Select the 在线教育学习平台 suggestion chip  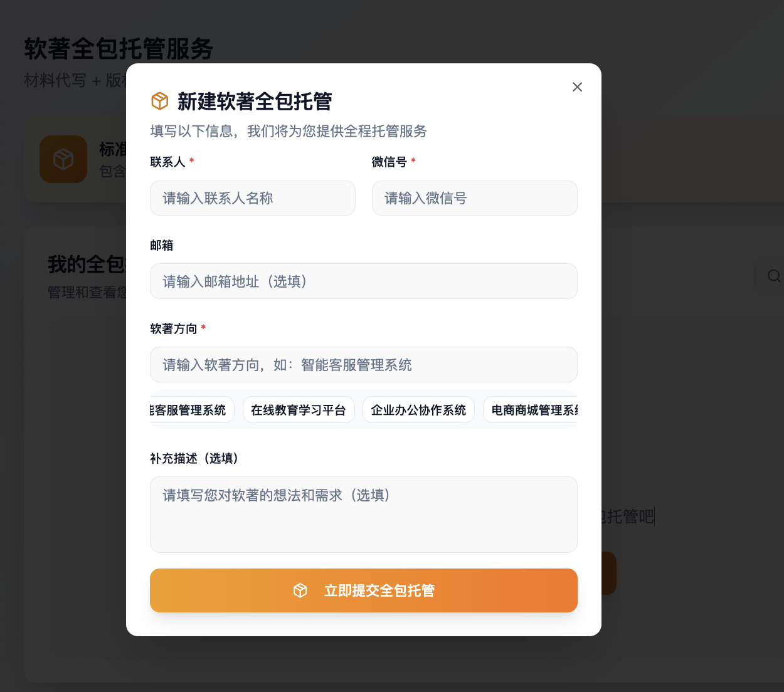pos(299,410)
